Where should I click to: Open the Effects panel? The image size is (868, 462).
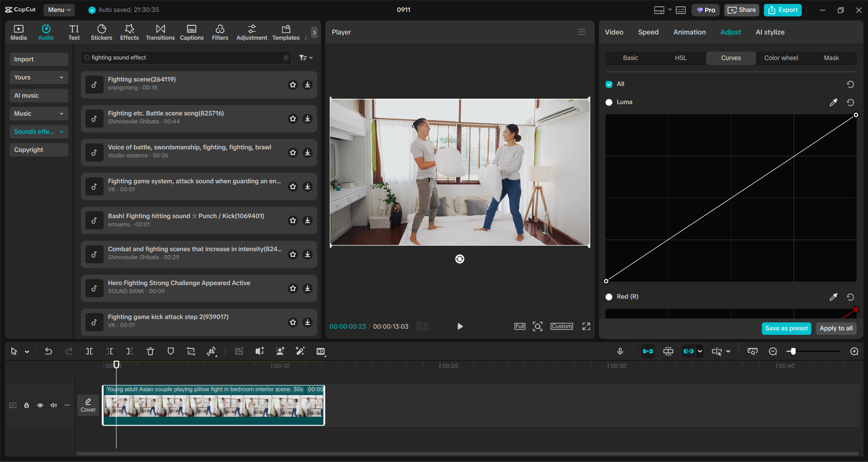pos(129,32)
